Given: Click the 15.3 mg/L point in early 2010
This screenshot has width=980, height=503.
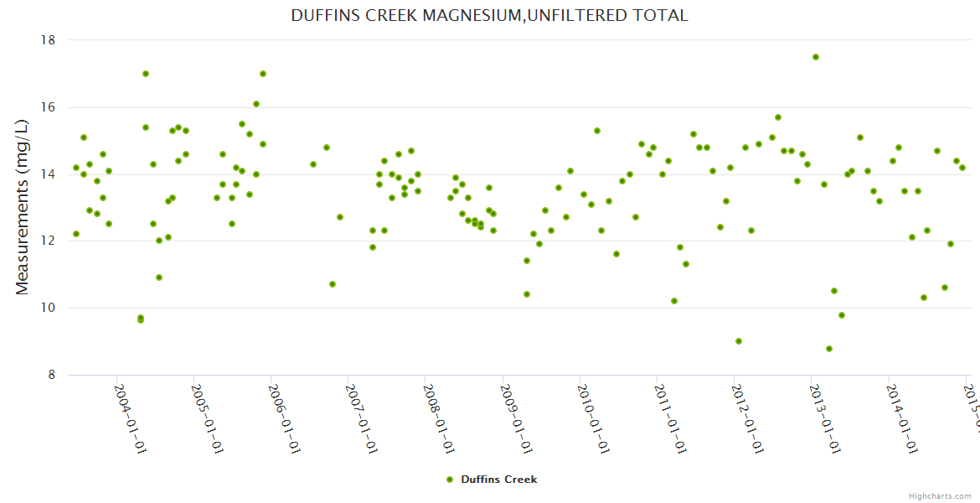Looking at the screenshot, I should (x=597, y=131).
